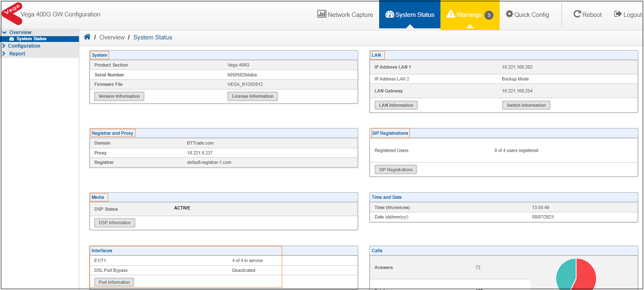Click the Time and Date panel heading

pos(387,197)
